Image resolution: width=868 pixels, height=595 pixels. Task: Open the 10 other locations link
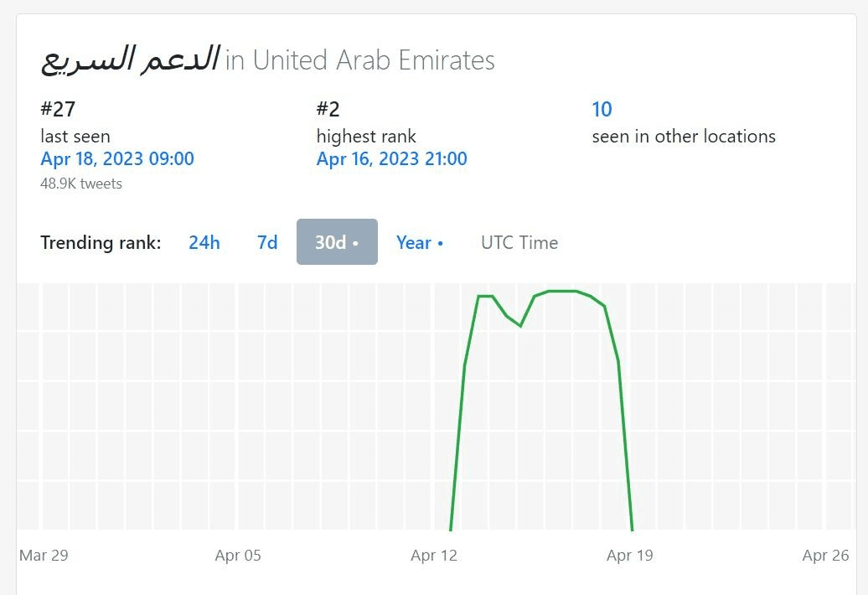[x=602, y=110]
